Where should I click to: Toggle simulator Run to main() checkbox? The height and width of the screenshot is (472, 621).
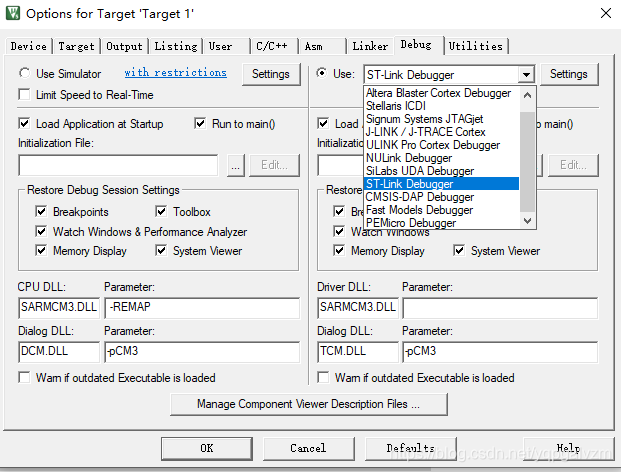(x=200, y=124)
